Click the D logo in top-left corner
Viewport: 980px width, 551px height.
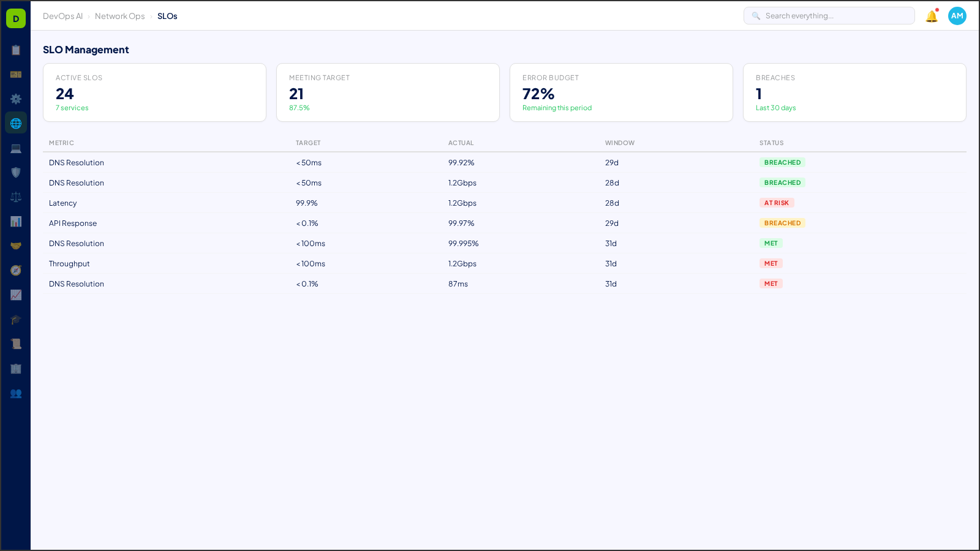(15, 18)
